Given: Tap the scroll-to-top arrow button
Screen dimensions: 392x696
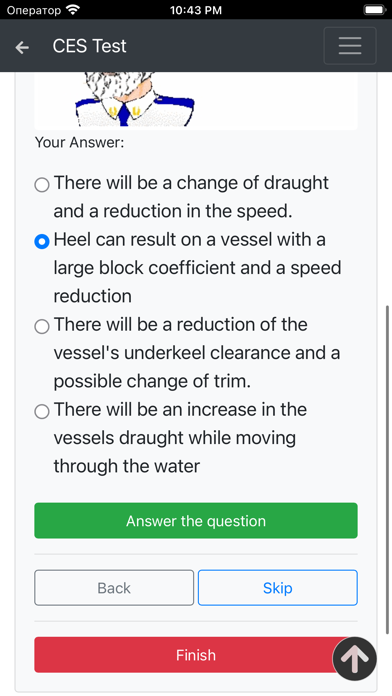Looking at the screenshot, I should pos(355,659).
